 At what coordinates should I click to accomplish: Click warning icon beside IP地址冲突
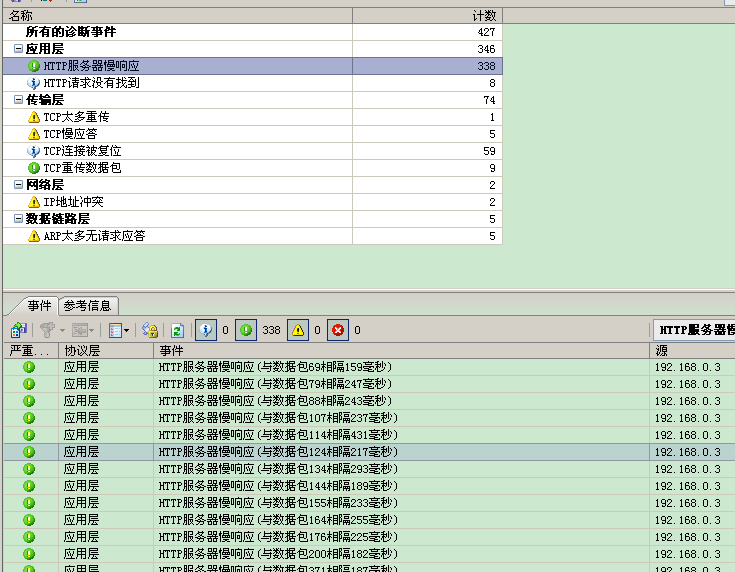point(34,202)
